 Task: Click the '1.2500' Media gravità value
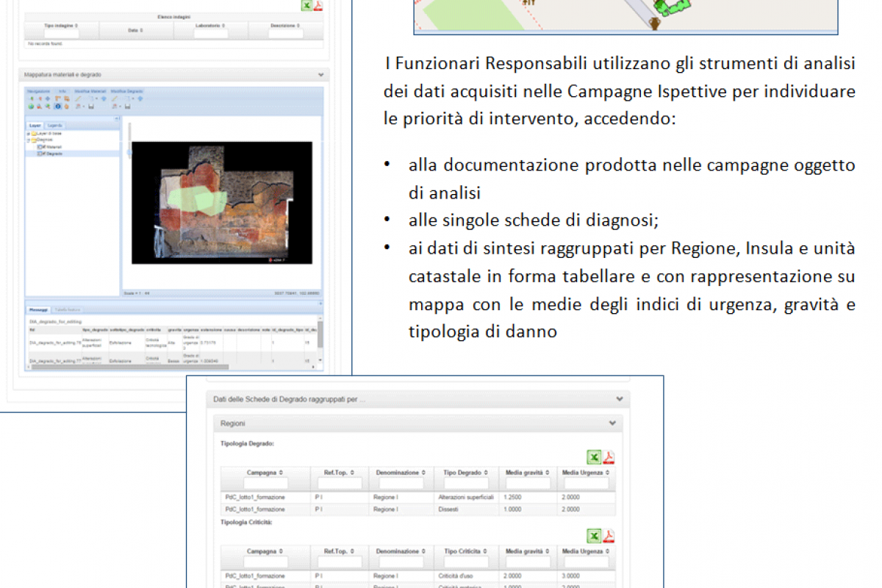click(513, 498)
